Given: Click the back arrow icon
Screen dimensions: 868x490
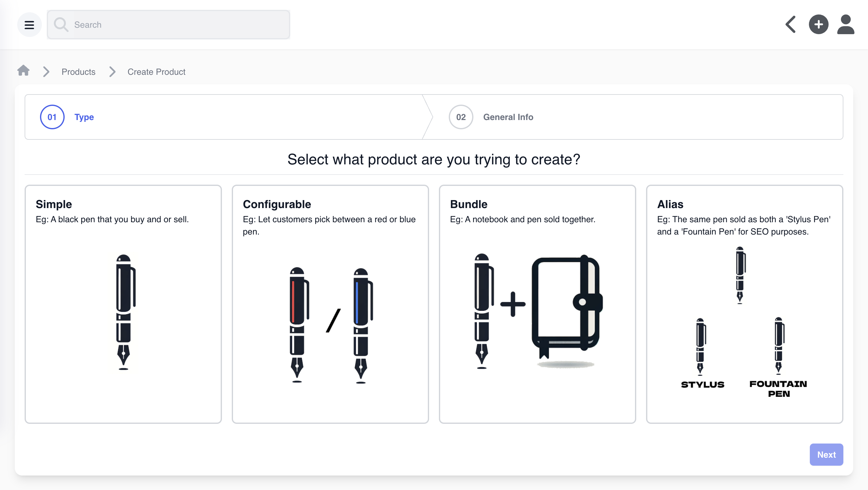Looking at the screenshot, I should pos(790,25).
